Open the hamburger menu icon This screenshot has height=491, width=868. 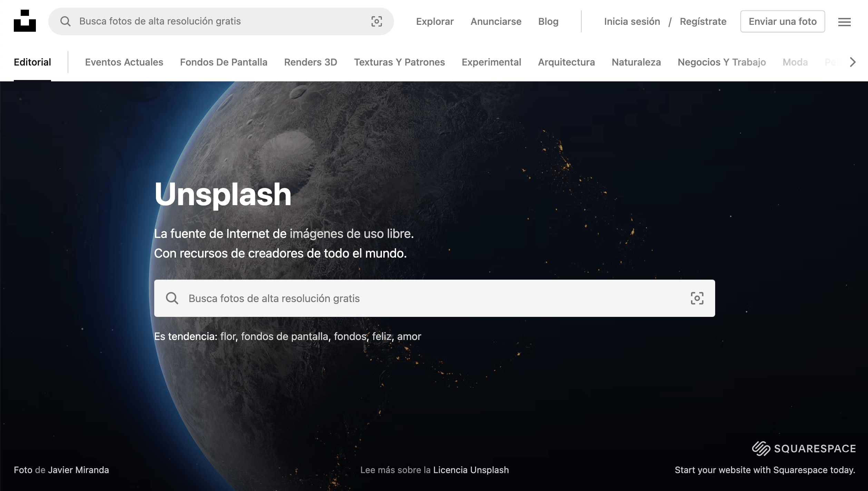[845, 22]
